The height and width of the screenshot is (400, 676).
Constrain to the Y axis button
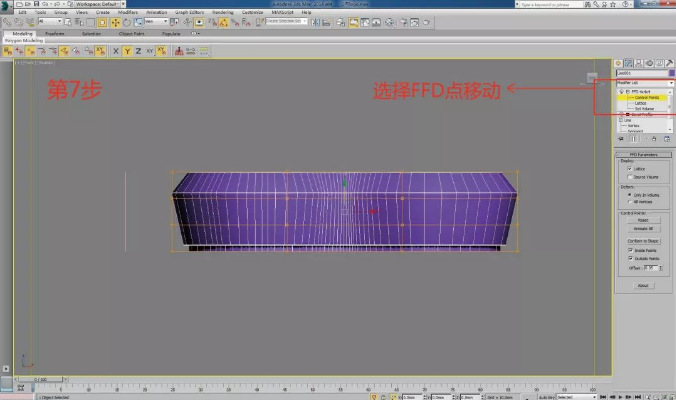[x=128, y=50]
